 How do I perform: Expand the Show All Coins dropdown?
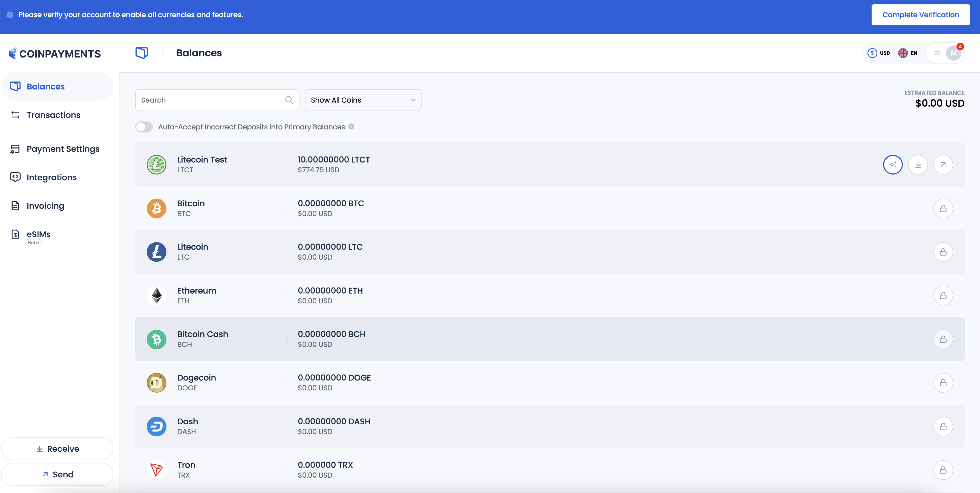[x=363, y=100]
